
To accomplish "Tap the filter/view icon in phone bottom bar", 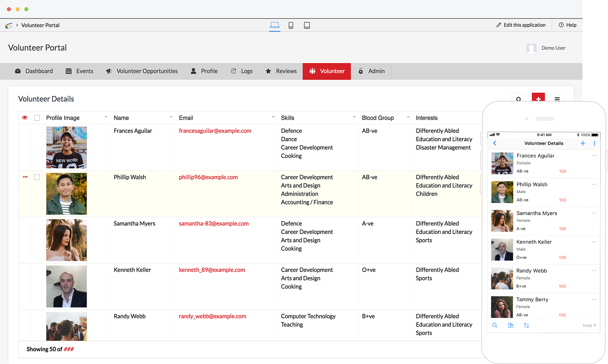I will (510, 325).
